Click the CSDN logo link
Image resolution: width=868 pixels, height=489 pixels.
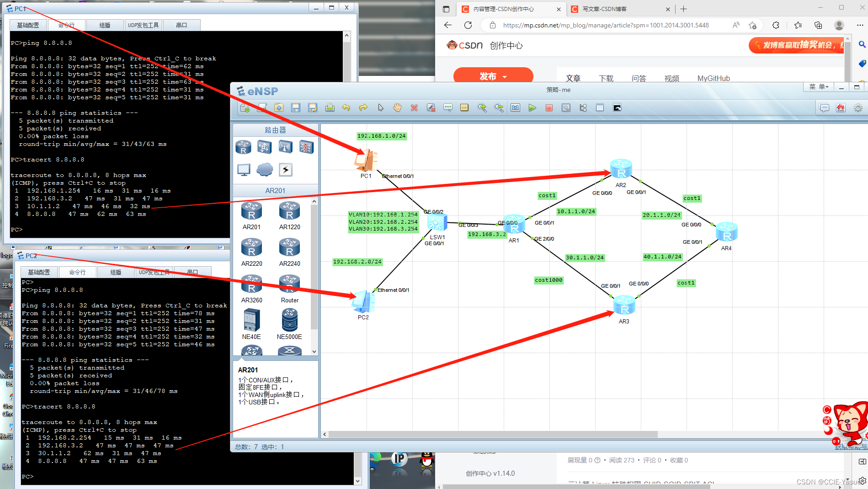pos(465,45)
